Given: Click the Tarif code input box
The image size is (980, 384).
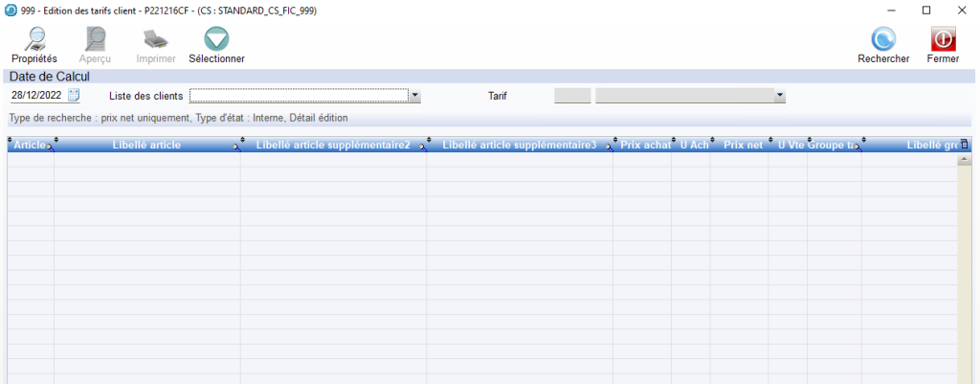Looking at the screenshot, I should [572, 96].
